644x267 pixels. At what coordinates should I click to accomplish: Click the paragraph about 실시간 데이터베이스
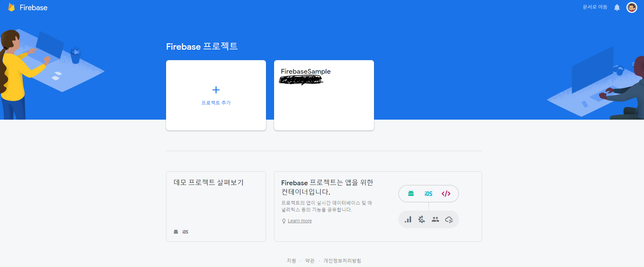(327, 206)
